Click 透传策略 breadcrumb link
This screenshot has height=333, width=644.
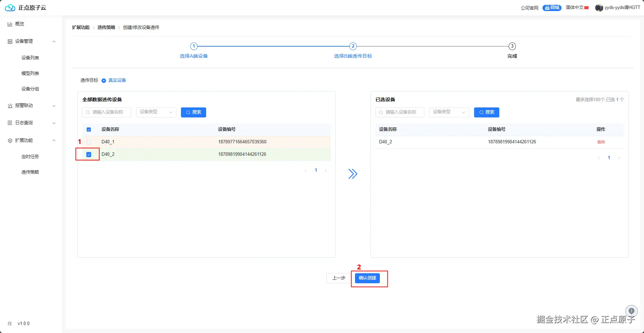point(106,27)
